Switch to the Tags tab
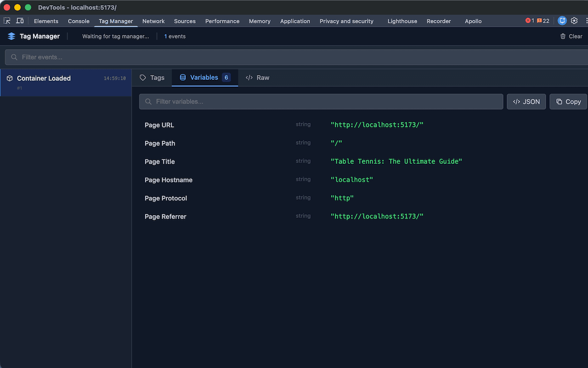 [x=152, y=78]
